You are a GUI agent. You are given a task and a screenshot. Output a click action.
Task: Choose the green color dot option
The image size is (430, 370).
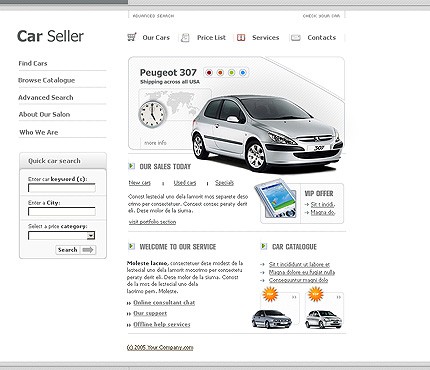232,72
